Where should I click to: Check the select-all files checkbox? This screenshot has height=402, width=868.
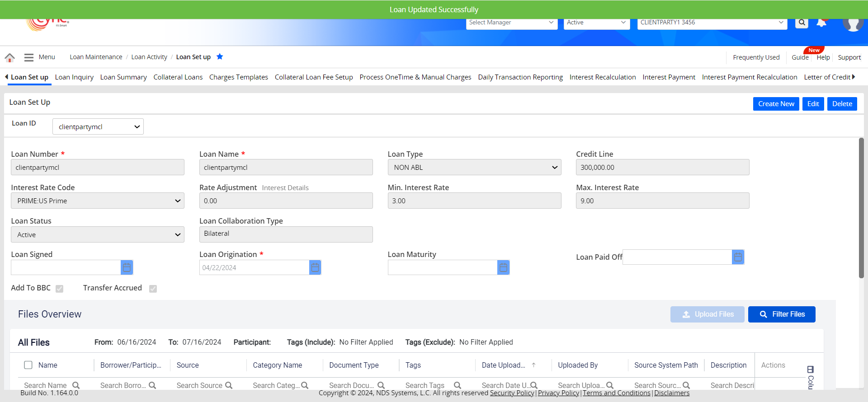tap(28, 365)
